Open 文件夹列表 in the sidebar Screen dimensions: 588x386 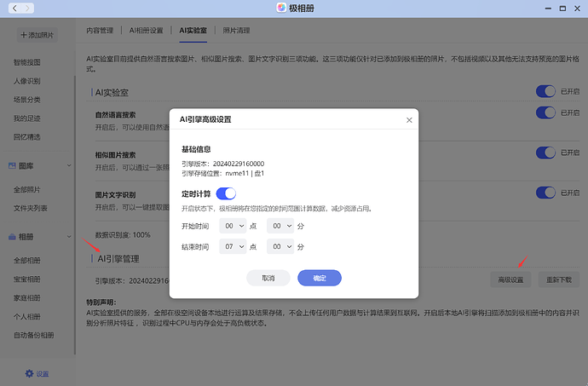(x=31, y=208)
